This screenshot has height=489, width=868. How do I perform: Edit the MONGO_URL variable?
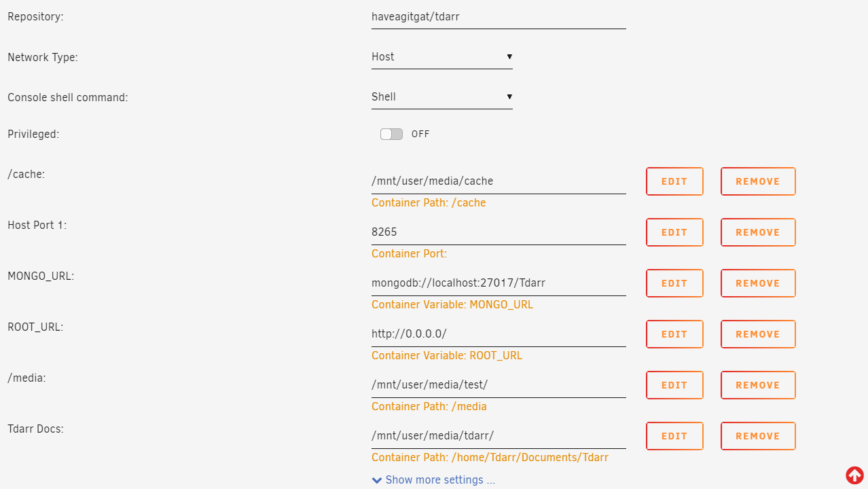point(674,283)
